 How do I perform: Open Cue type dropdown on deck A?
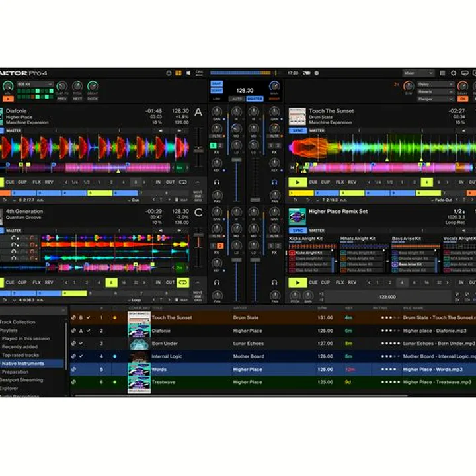(x=134, y=200)
